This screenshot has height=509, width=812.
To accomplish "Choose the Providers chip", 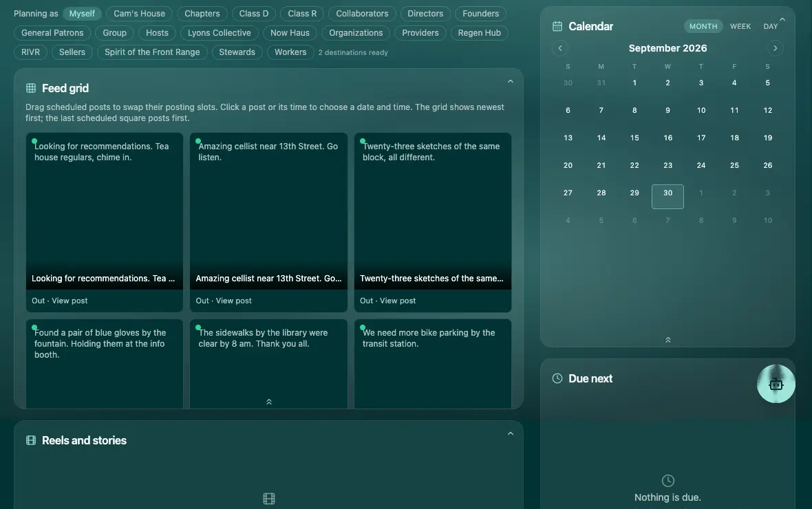I will [x=420, y=32].
